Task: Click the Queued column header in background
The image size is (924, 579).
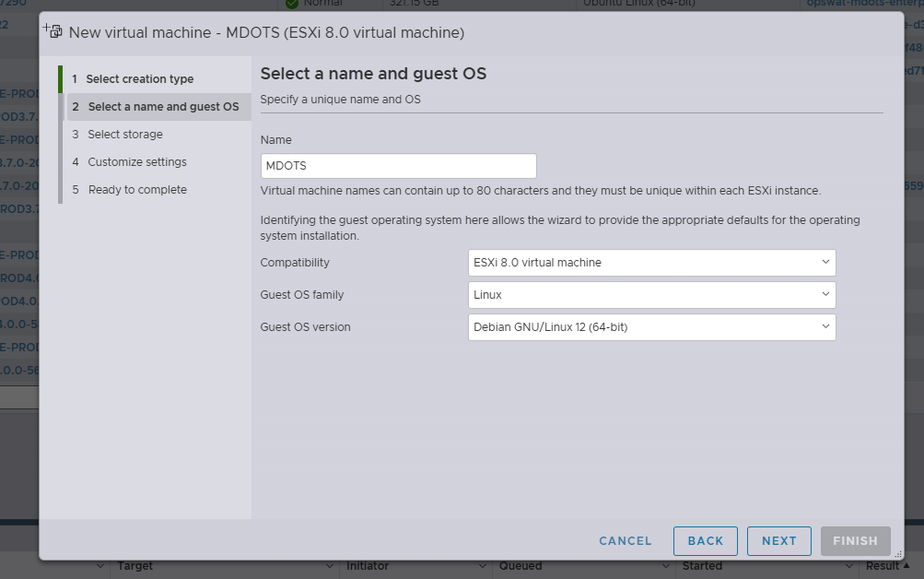Action: pyautogui.click(x=520, y=566)
